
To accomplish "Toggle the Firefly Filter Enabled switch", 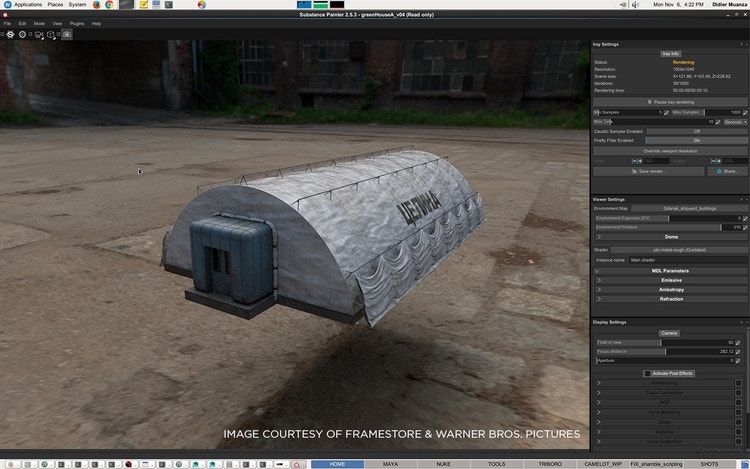I will coord(697,140).
